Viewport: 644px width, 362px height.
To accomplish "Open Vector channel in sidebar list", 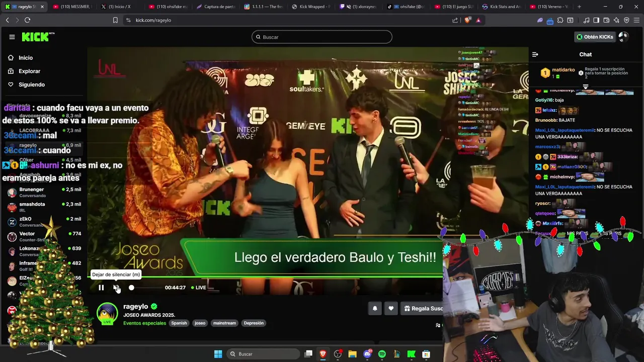I will pos(44,236).
